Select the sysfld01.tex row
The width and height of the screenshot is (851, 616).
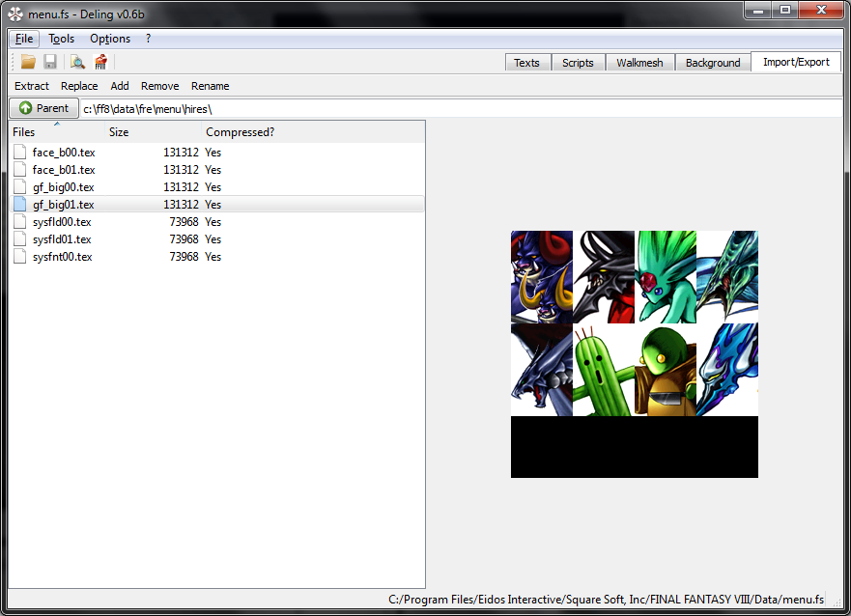[216, 238]
